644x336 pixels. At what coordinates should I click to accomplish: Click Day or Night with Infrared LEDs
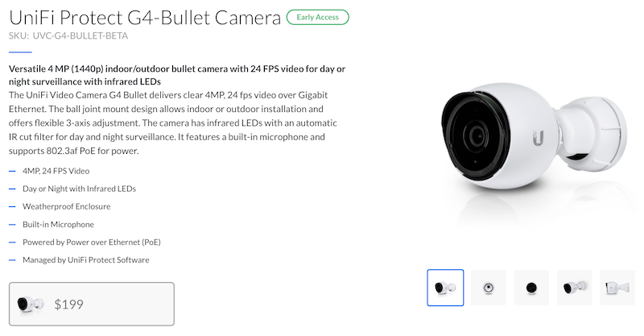[x=79, y=189]
